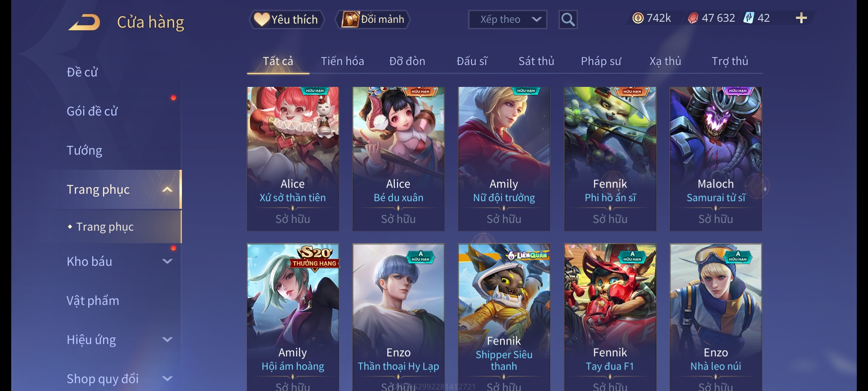The width and height of the screenshot is (868, 391).
Task: Open the Xếp theo sort dropdown
Action: coord(507,20)
